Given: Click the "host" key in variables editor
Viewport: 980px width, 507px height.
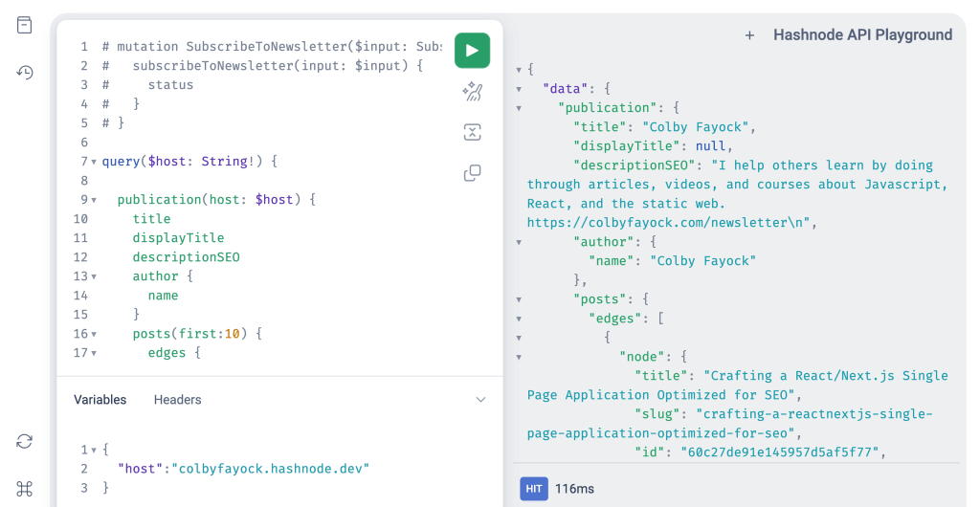Looking at the screenshot, I should point(140,469).
